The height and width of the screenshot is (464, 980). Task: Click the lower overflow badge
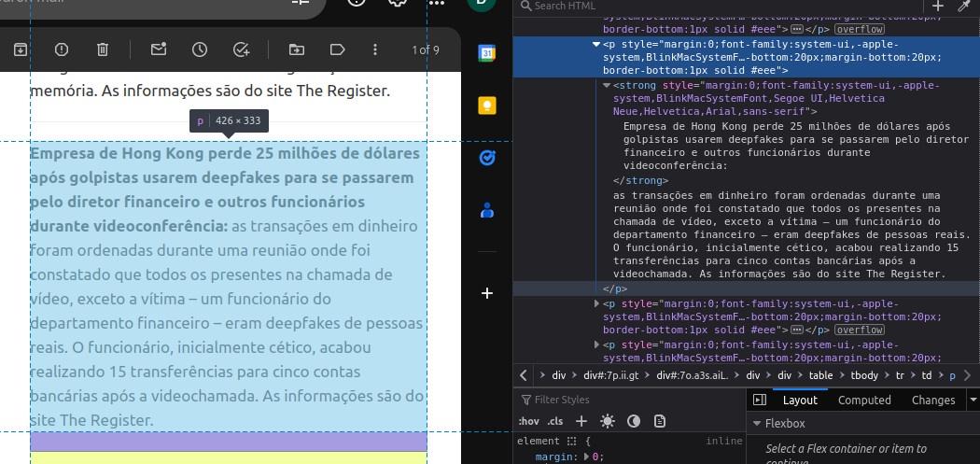tap(860, 330)
